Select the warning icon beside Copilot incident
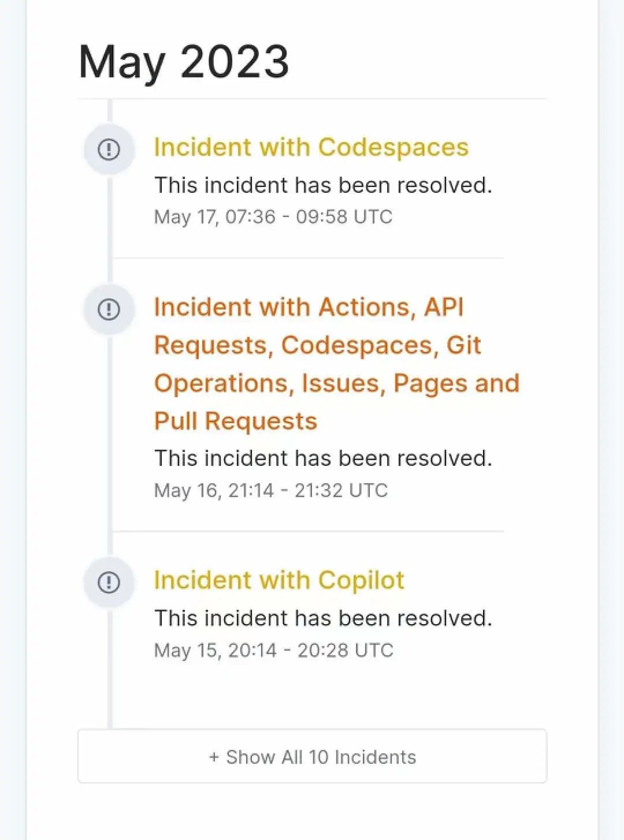This screenshot has width=624, height=840. click(109, 582)
